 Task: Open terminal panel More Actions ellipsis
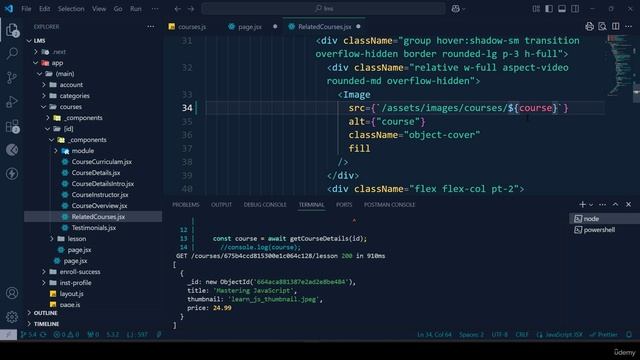[602, 204]
